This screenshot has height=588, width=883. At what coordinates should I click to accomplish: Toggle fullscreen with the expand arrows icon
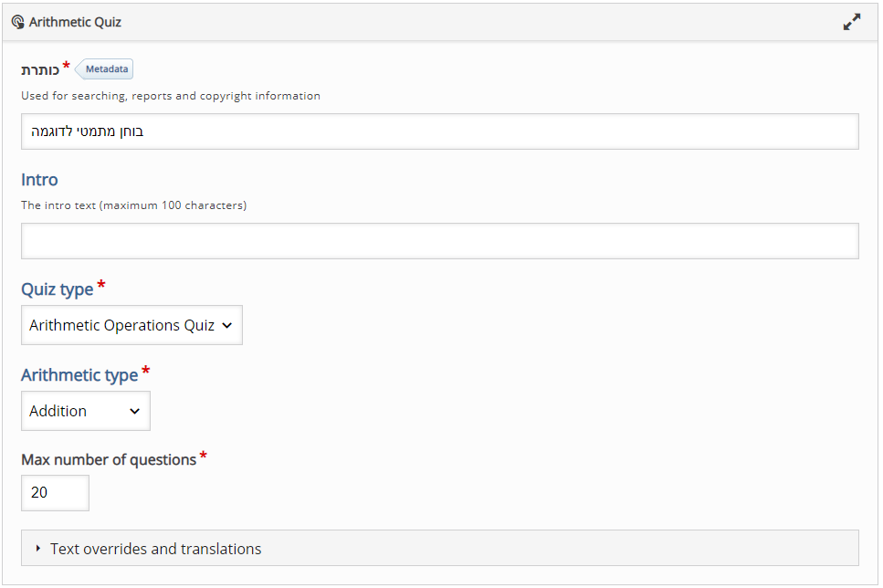(851, 22)
